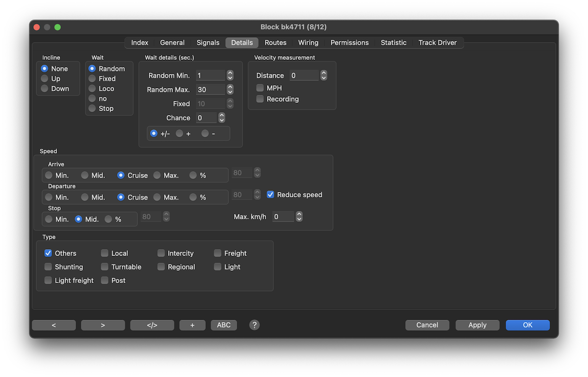This screenshot has width=588, height=377.
Task: Adjust the Max. km/h stepper
Action: pos(299,216)
